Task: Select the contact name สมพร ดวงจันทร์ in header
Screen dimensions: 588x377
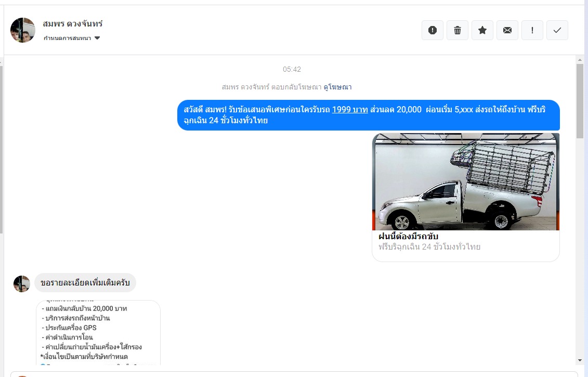Action: [x=73, y=23]
